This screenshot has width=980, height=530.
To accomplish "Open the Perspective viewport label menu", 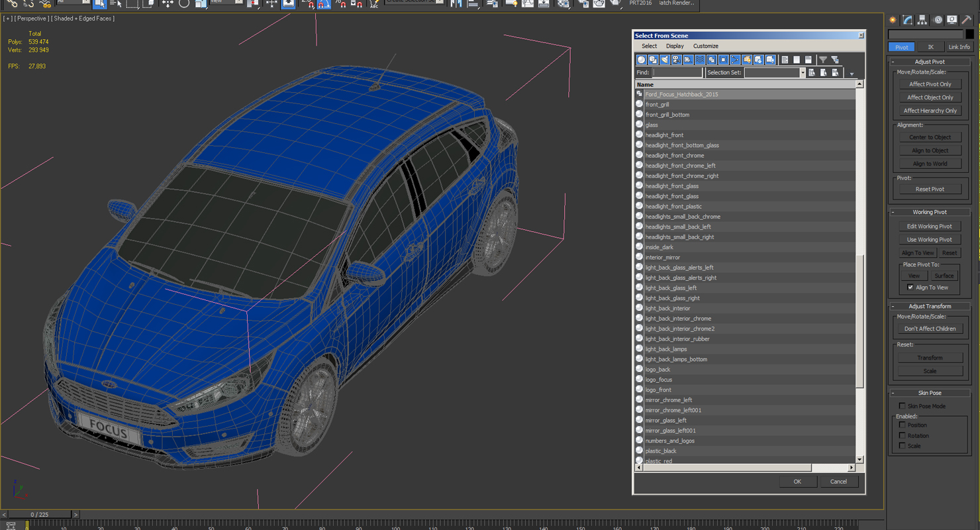I will click(31, 19).
